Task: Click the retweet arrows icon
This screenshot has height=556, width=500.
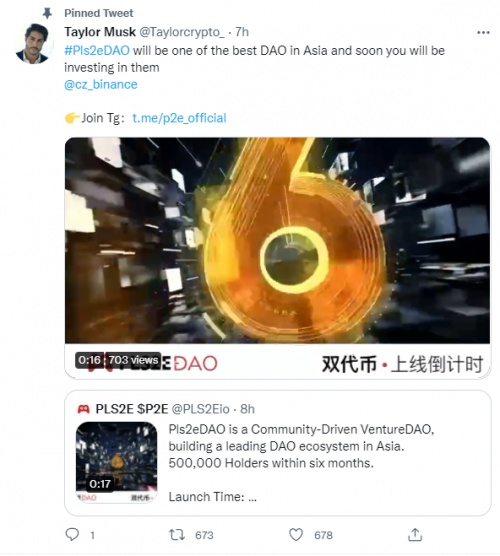Action: (x=177, y=534)
